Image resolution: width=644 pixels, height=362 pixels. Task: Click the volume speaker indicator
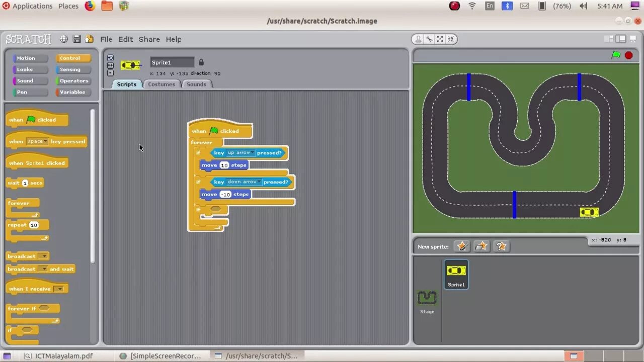click(583, 6)
